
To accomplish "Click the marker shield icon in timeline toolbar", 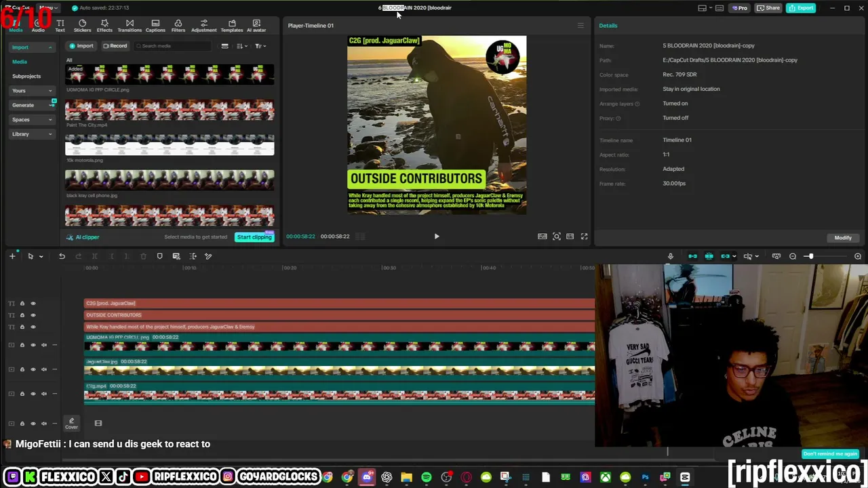I will [159, 256].
